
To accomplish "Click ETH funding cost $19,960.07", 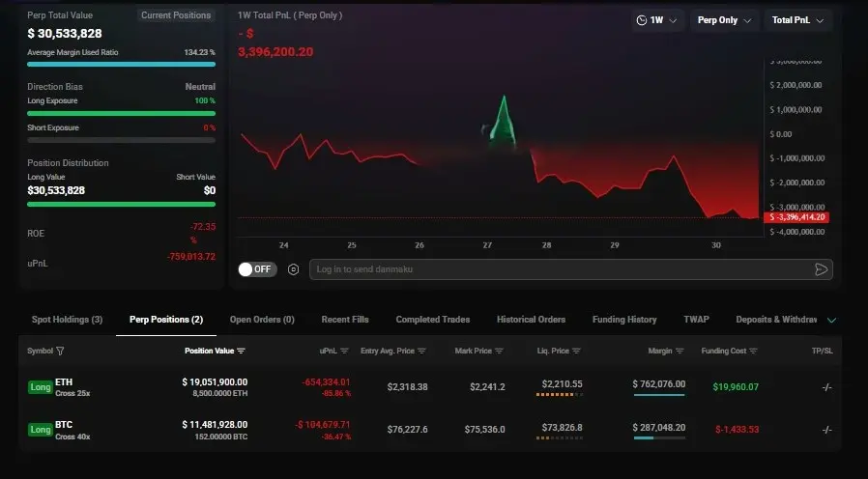I will click(x=736, y=387).
